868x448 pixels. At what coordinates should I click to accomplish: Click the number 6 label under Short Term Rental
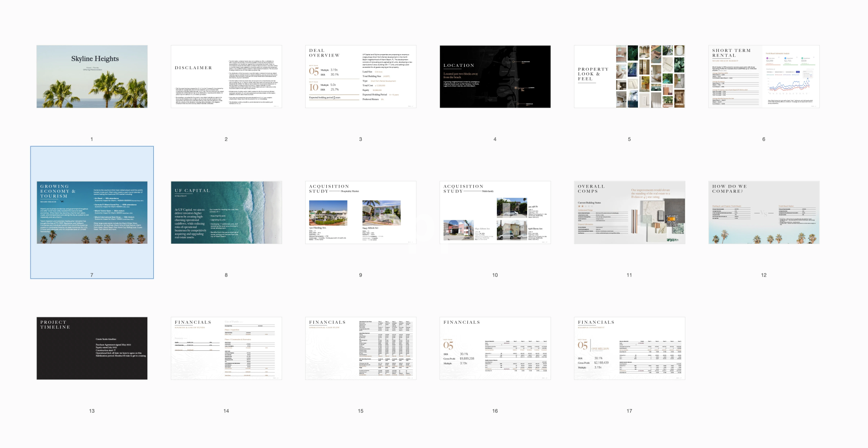point(764,139)
